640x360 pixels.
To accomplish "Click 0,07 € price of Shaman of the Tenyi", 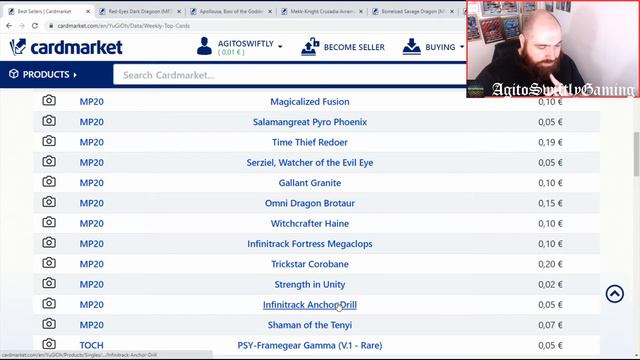I will [550, 325].
